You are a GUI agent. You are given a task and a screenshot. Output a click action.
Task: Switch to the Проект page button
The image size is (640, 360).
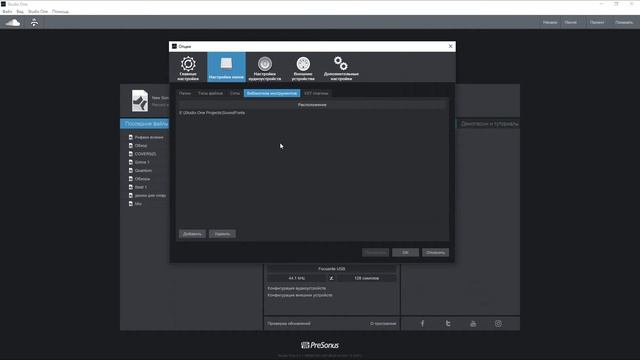[x=597, y=22]
